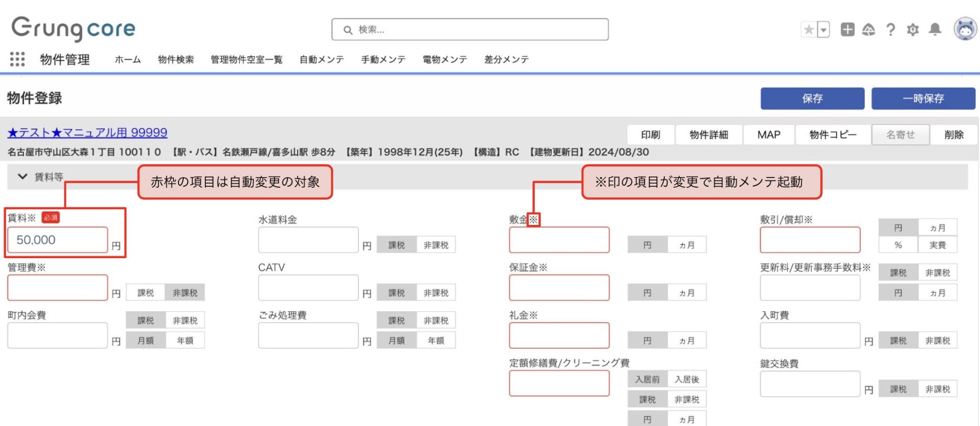Image resolution: width=980 pixels, height=426 pixels.
Task: Choose 年額 for 町内会費
Action: (185, 340)
